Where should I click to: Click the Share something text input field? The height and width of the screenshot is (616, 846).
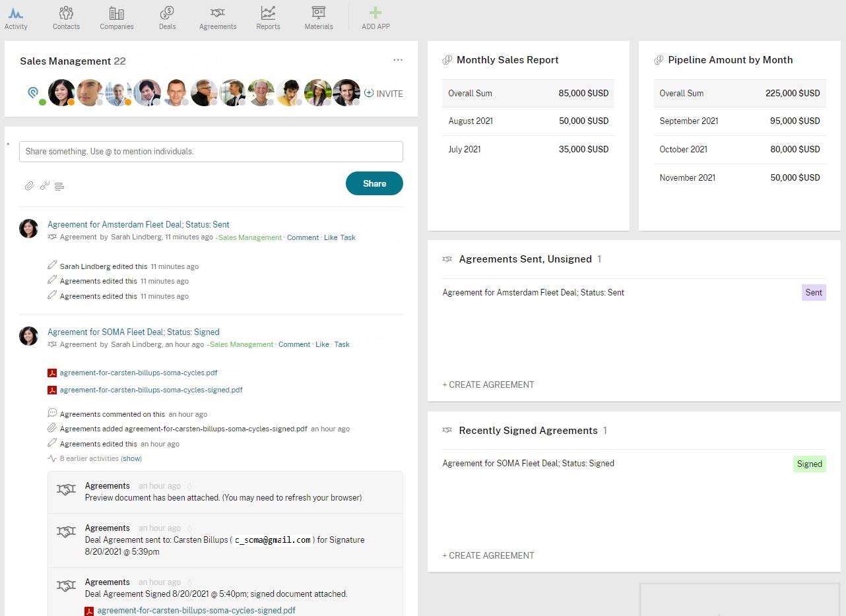point(211,152)
